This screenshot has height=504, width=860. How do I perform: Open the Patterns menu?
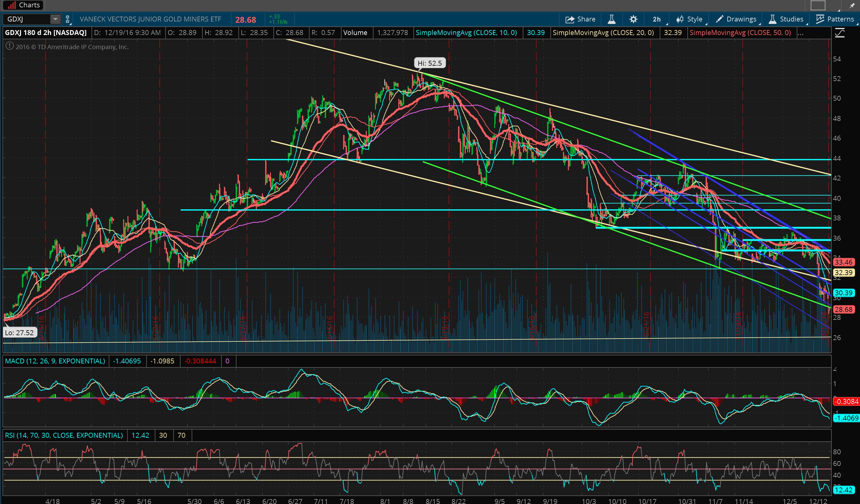coord(835,19)
